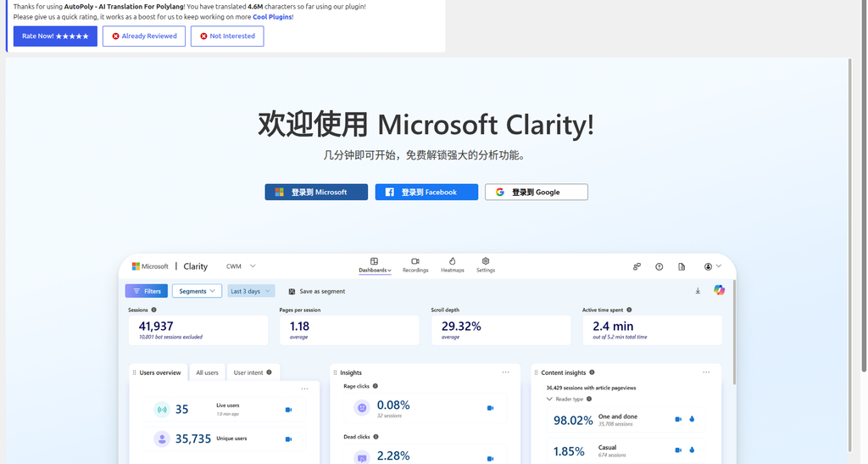Viewport: 868px width, 464px height.
Task: Open the Content insights more options
Action: [706, 372]
